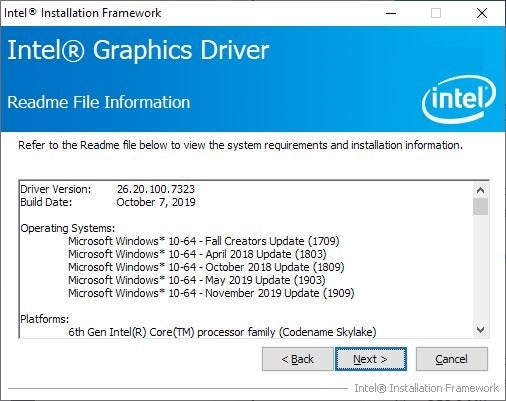Click the Intel logo in the banner
This screenshot has height=401, width=506.
tap(459, 99)
